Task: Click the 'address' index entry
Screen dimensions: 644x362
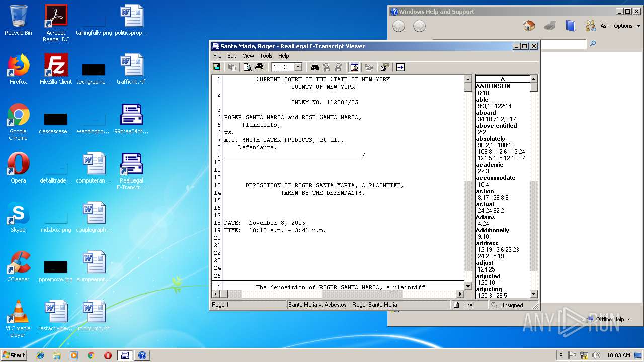Action: tap(487, 243)
